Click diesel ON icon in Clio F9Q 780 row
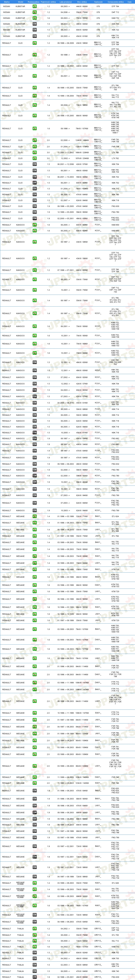Image resolution: width=135 pixels, height=980 pixels. pyautogui.click(x=35, y=212)
